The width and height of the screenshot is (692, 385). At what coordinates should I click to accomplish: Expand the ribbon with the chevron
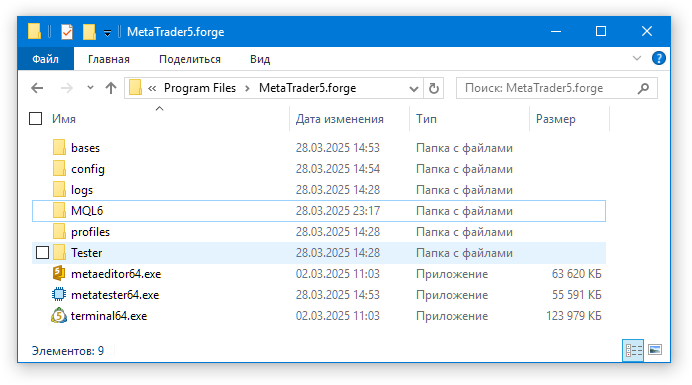636,58
